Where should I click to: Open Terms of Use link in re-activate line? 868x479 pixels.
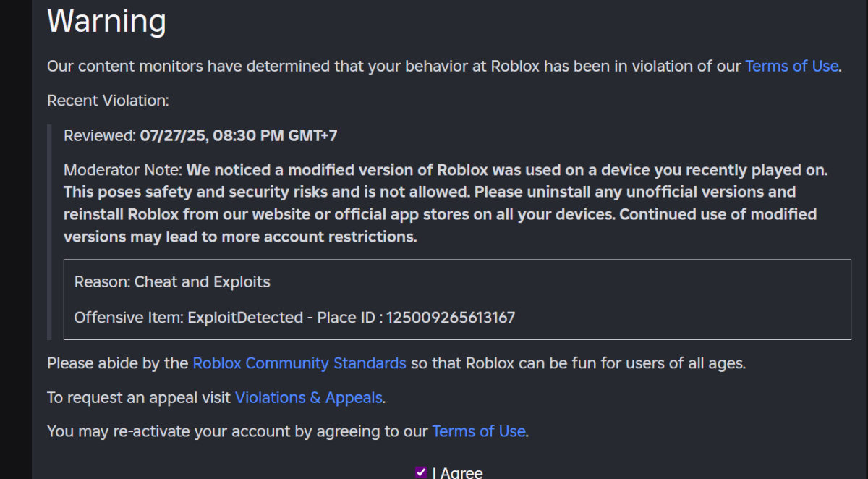click(x=478, y=431)
